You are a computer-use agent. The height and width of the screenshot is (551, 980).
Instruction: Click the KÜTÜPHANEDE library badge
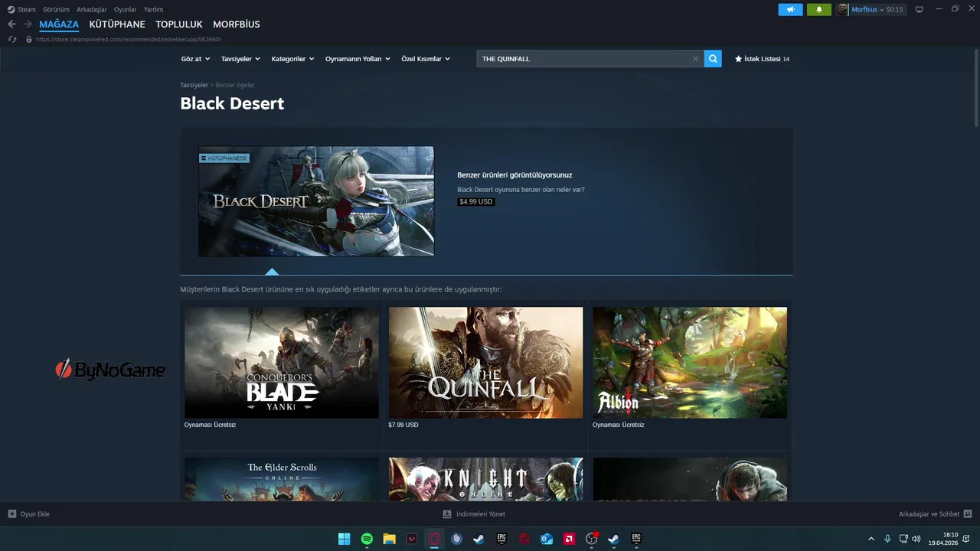coord(224,158)
